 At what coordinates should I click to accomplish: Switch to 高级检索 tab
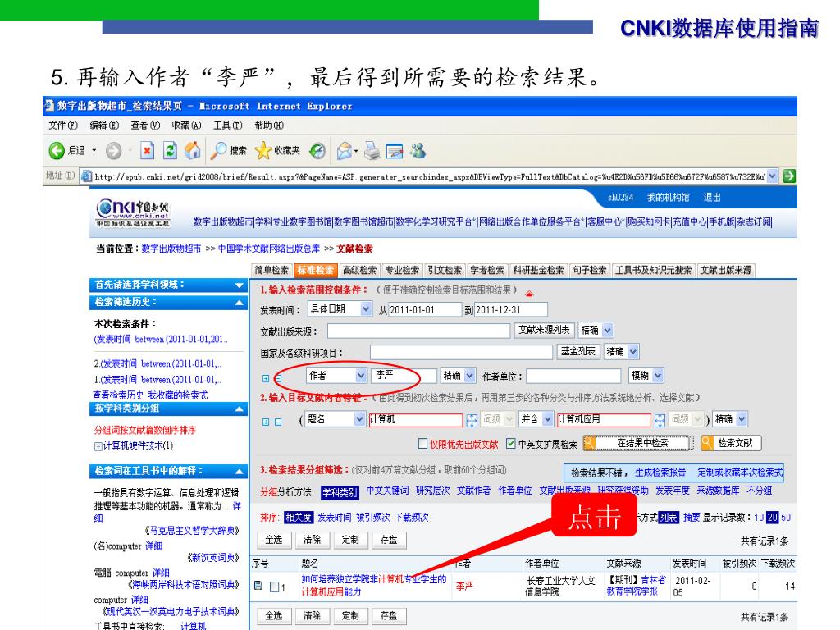coord(359,270)
